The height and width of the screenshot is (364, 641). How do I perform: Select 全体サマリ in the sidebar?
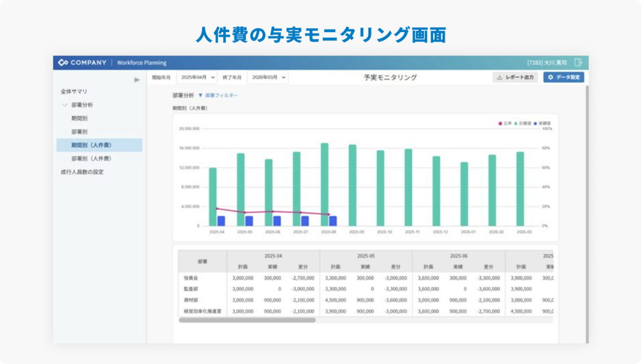coord(74,92)
